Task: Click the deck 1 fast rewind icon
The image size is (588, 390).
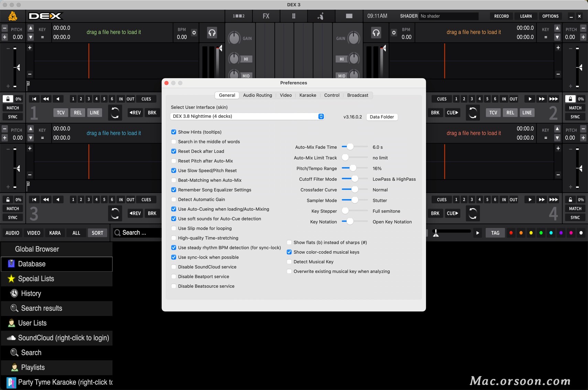Action: point(46,99)
